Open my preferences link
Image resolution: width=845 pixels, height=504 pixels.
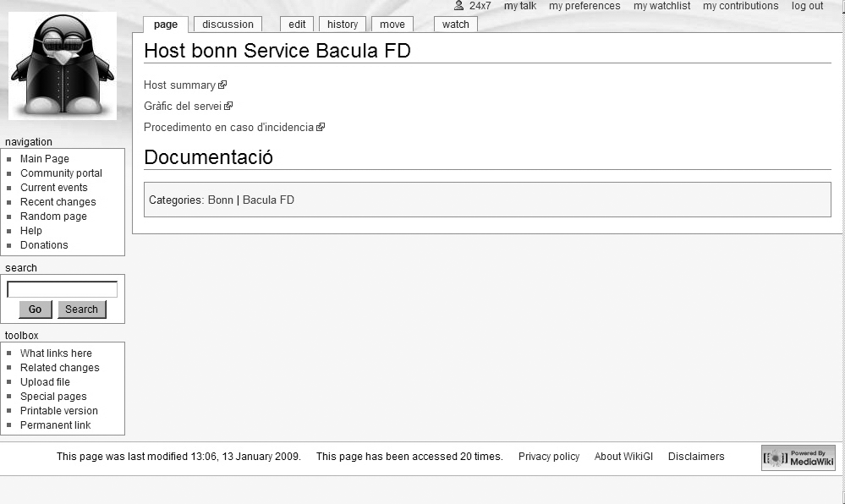584,6
